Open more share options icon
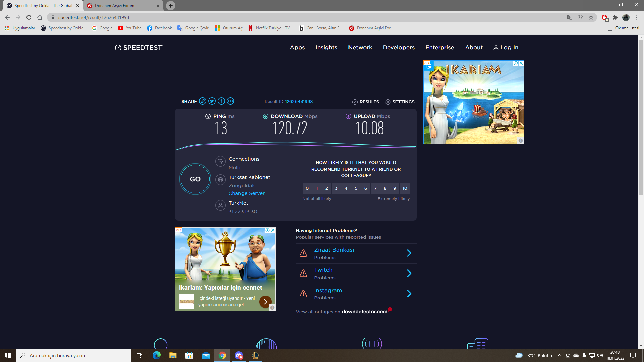Image resolution: width=644 pixels, height=362 pixels. coord(230,101)
